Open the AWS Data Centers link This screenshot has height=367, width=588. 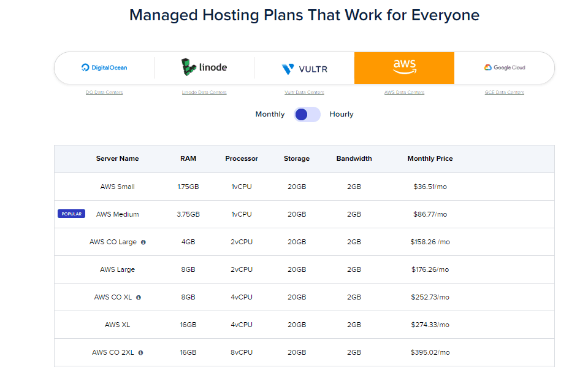pos(404,92)
